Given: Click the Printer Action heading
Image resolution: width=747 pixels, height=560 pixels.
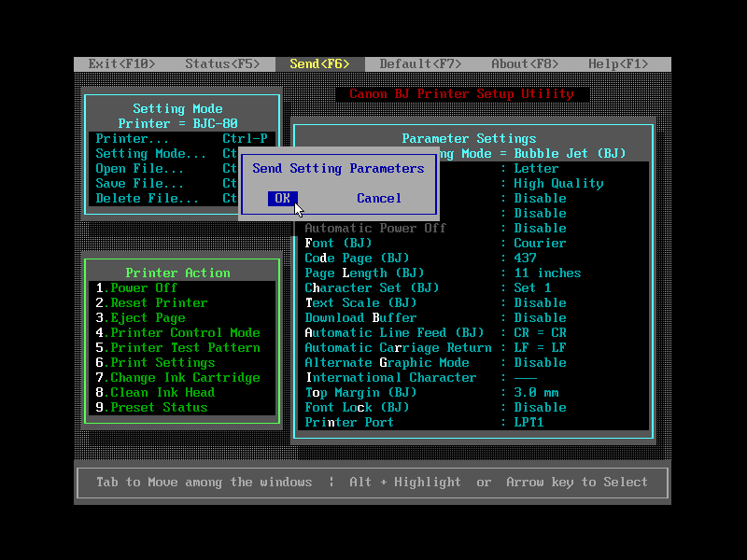Looking at the screenshot, I should 177,273.
